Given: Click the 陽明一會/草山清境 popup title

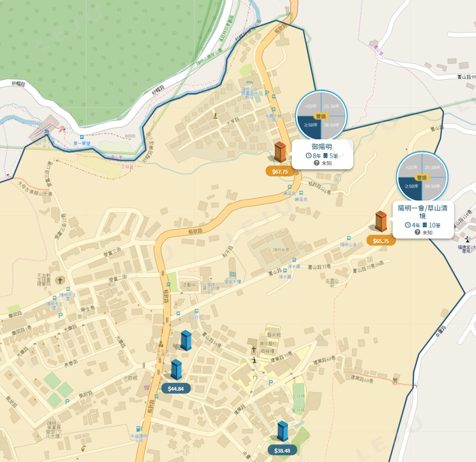Looking at the screenshot, I should [423, 212].
